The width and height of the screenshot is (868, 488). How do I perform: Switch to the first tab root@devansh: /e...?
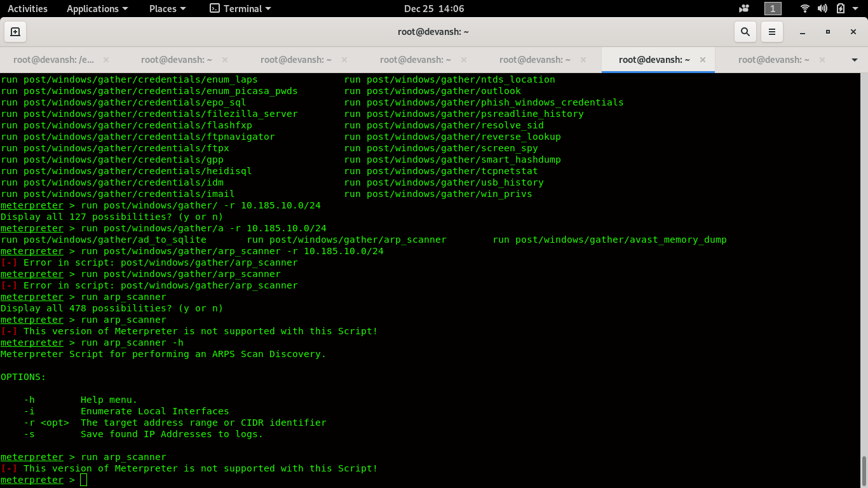point(54,58)
